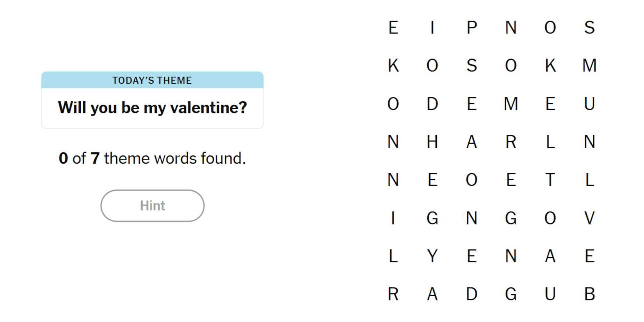Select the letter D in the bottom row
This screenshot has height=322, width=644.
click(x=471, y=294)
